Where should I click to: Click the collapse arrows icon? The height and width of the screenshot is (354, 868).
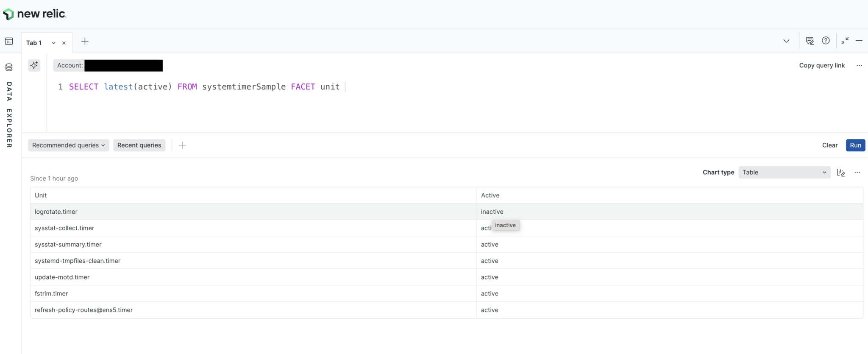tap(845, 41)
